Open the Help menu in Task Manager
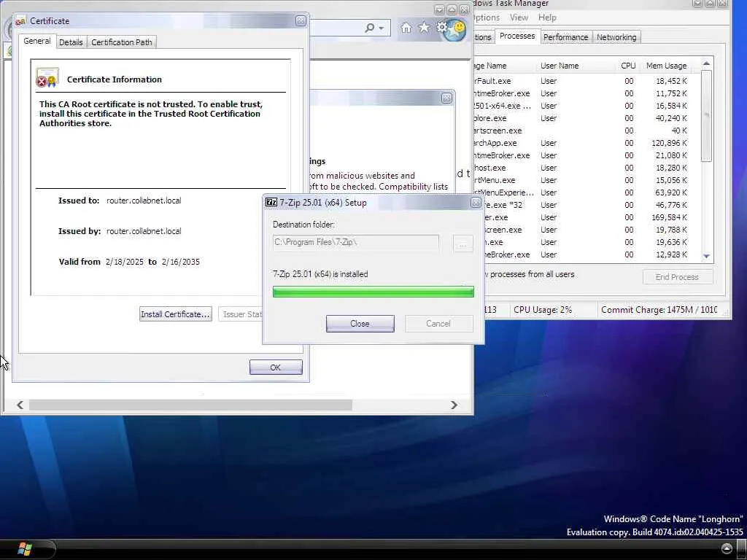 [x=547, y=17]
